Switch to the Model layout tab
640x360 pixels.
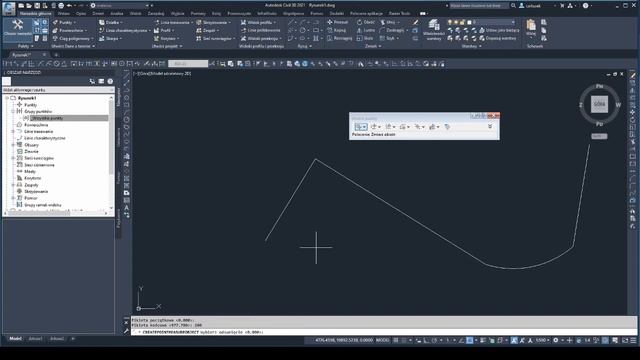click(x=16, y=339)
